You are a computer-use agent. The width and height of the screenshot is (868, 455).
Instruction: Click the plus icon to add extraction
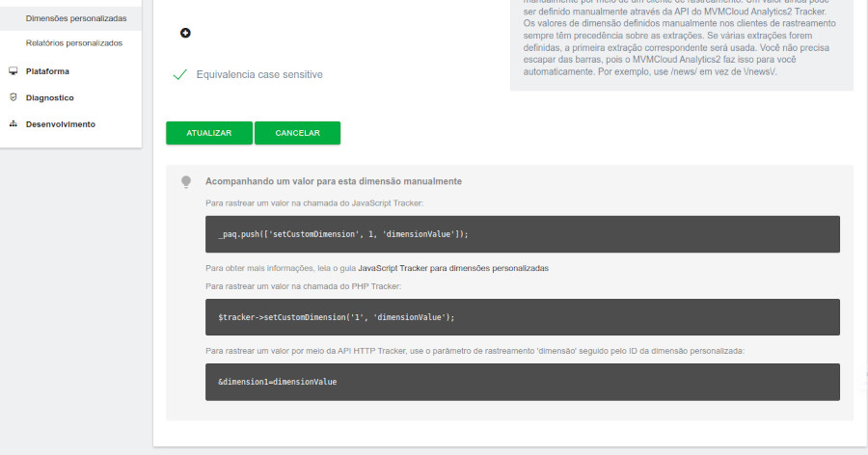coord(185,33)
